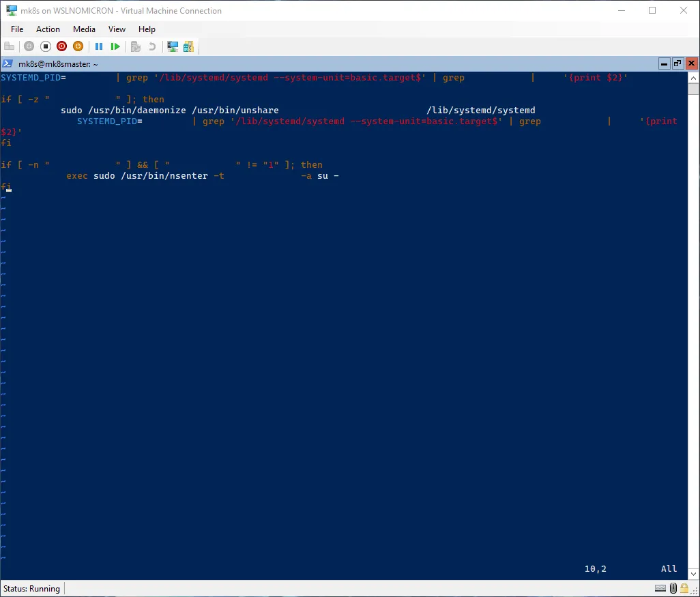The image size is (700, 597).
Task: Click the terminal scrollbar up arrow
Action: [693, 77]
